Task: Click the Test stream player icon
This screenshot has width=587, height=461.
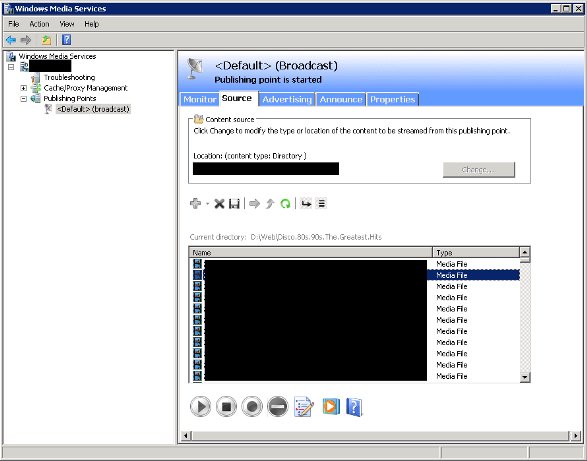Action: click(x=331, y=406)
